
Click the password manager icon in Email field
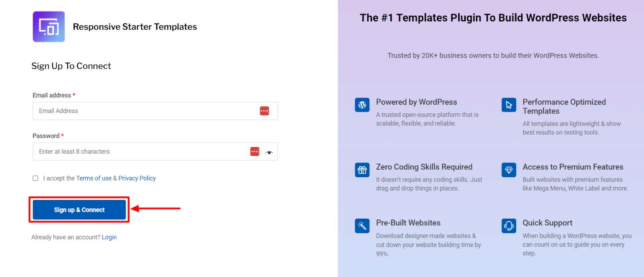pyautogui.click(x=264, y=111)
